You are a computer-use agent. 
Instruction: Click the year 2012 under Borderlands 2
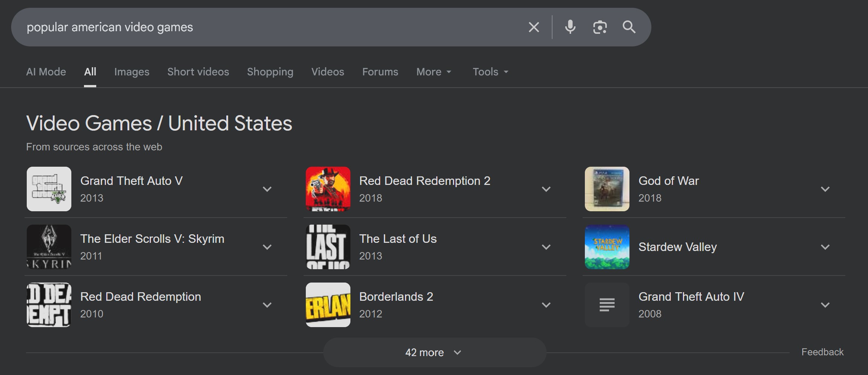click(370, 314)
